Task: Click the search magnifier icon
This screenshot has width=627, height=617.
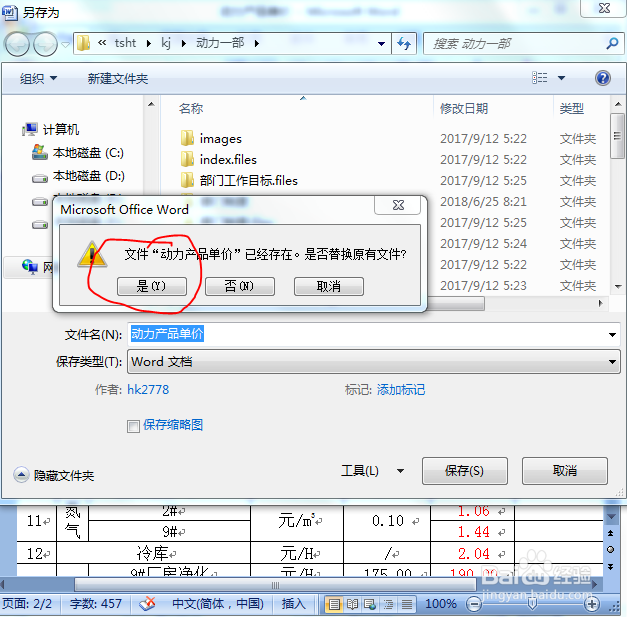Action: click(612, 43)
